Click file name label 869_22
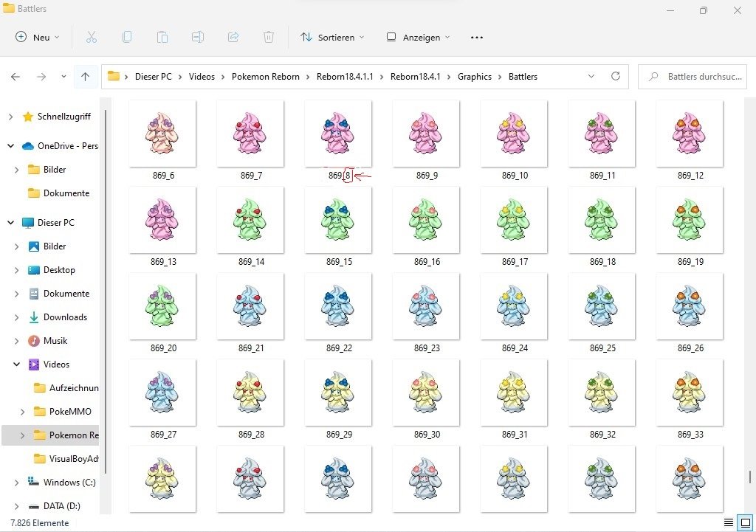 coord(339,348)
